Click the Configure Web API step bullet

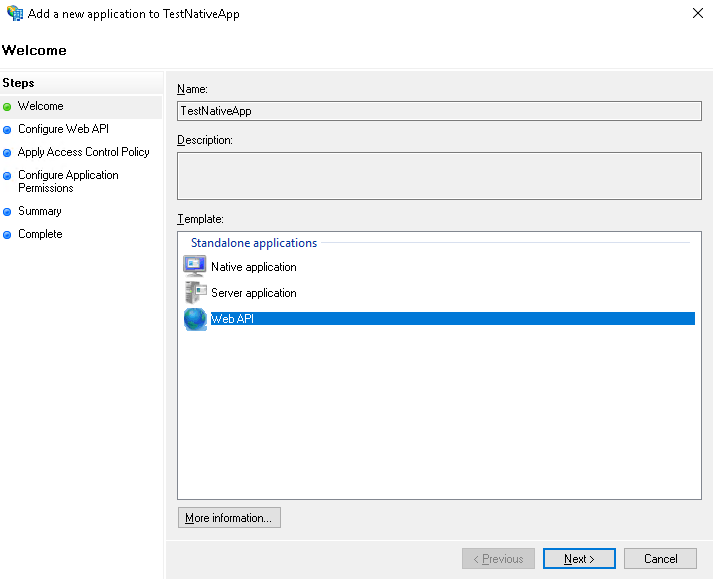click(x=8, y=130)
